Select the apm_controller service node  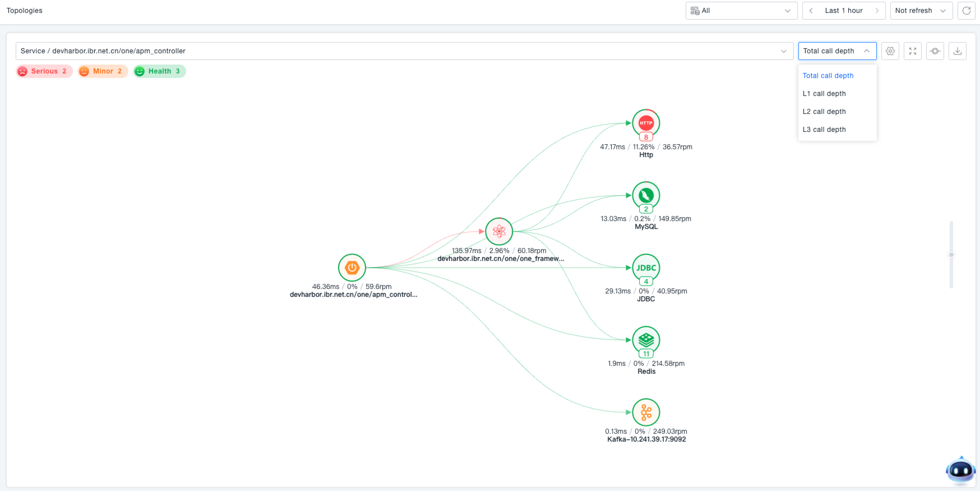click(x=352, y=268)
